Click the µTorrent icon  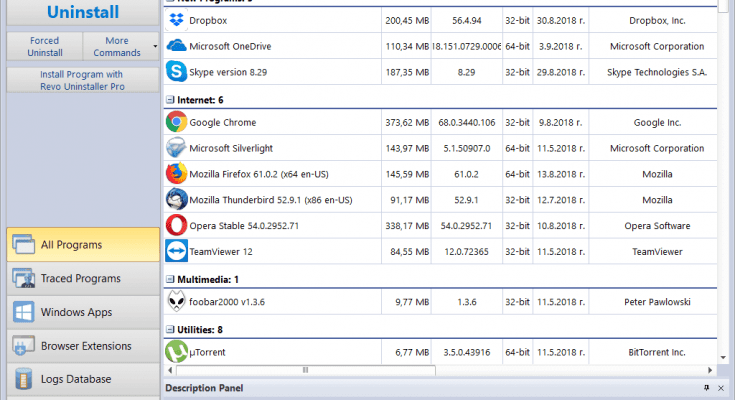[x=177, y=352]
